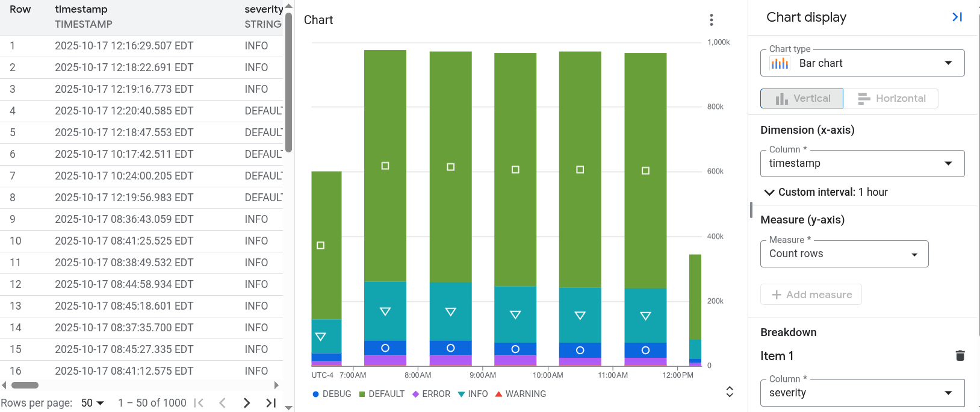Image resolution: width=980 pixels, height=412 pixels.
Task: Delete the Item 1 breakdown
Action: [x=960, y=355]
